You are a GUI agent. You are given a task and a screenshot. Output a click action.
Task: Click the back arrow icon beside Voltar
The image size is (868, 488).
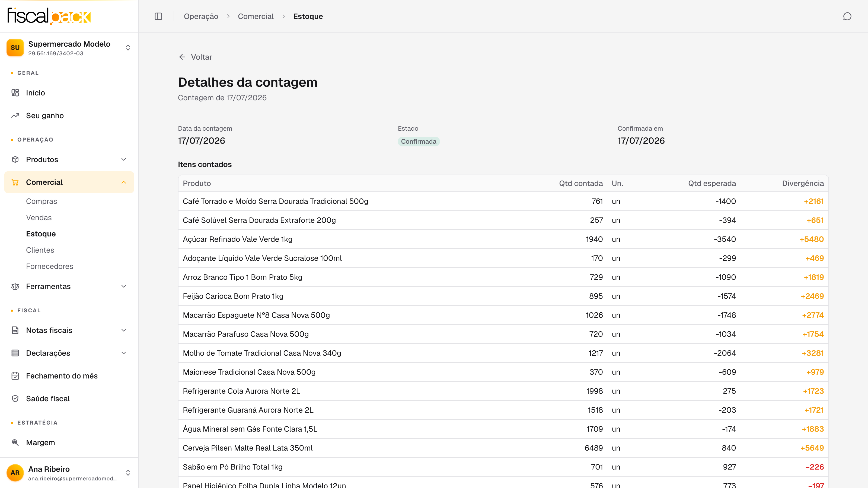click(182, 57)
